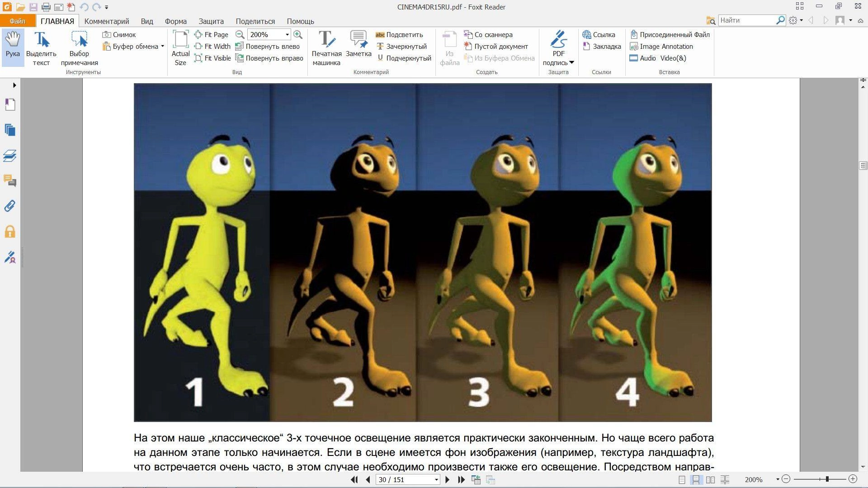Viewport: 868px width, 488px height.
Task: Select the Рука hand tool
Action: [x=13, y=47]
